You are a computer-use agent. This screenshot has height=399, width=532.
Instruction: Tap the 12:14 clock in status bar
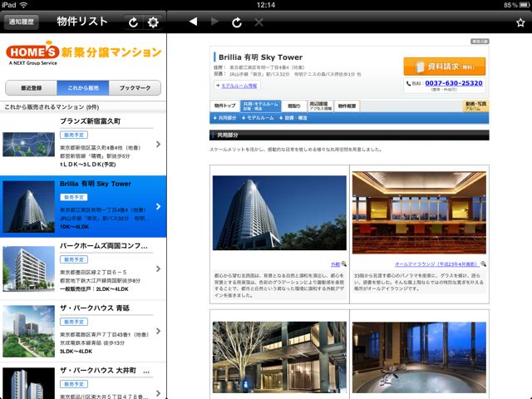[x=266, y=5]
